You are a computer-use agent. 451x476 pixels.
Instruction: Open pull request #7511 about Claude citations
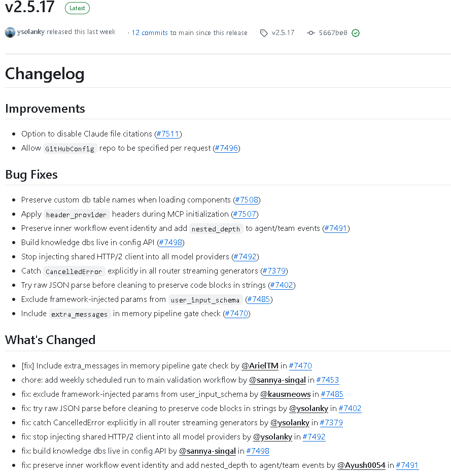click(168, 133)
